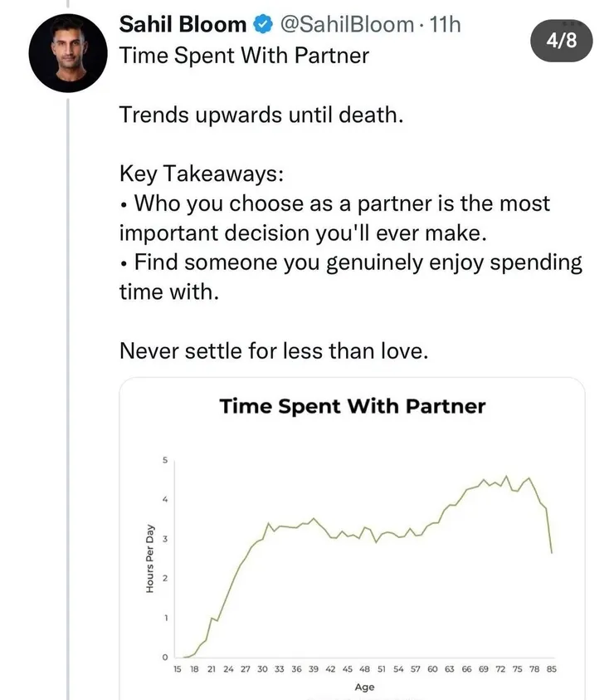Click the "Age" x-axis label
Image resolution: width=614 pixels, height=700 pixels.
tap(364, 687)
